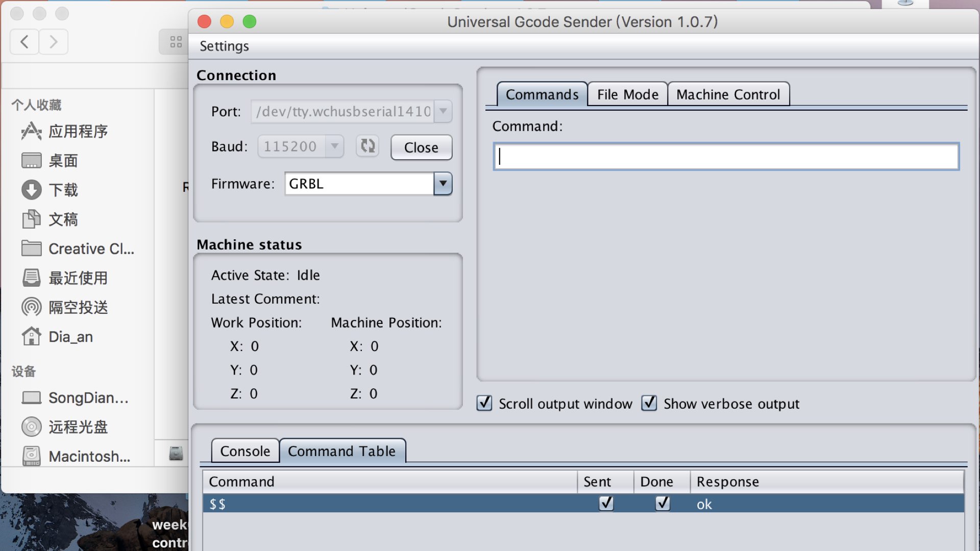Switch to the Commands tab

tap(542, 94)
